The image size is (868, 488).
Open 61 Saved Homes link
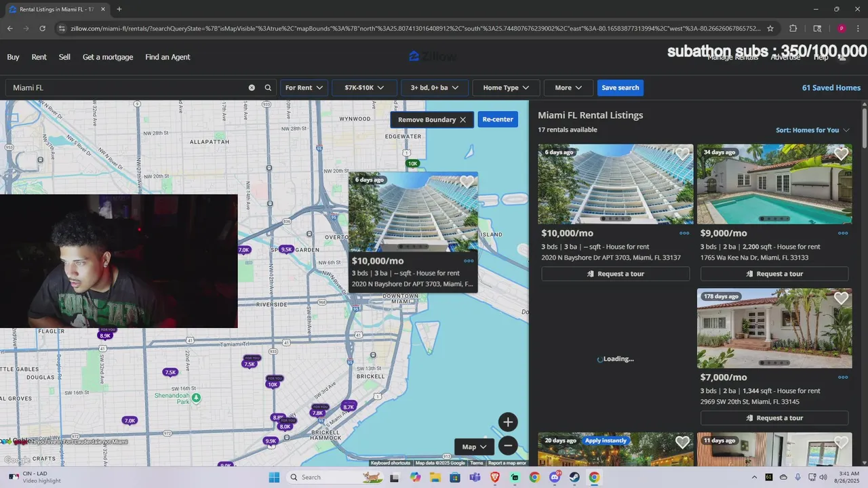831,87
